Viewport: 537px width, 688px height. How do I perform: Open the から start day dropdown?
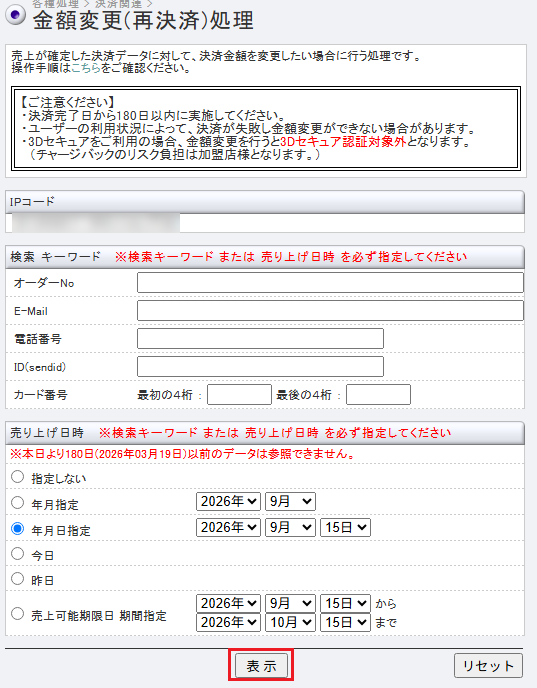[346, 604]
